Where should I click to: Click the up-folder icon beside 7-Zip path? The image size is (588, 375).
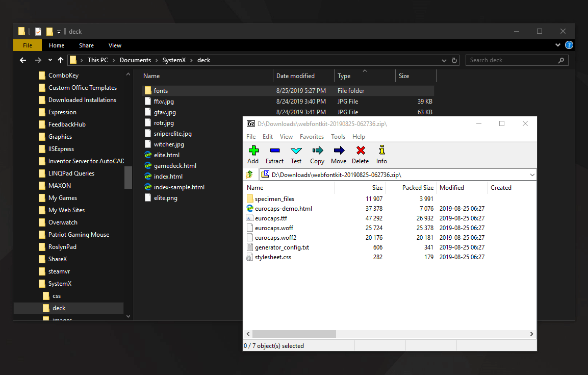(x=250, y=174)
